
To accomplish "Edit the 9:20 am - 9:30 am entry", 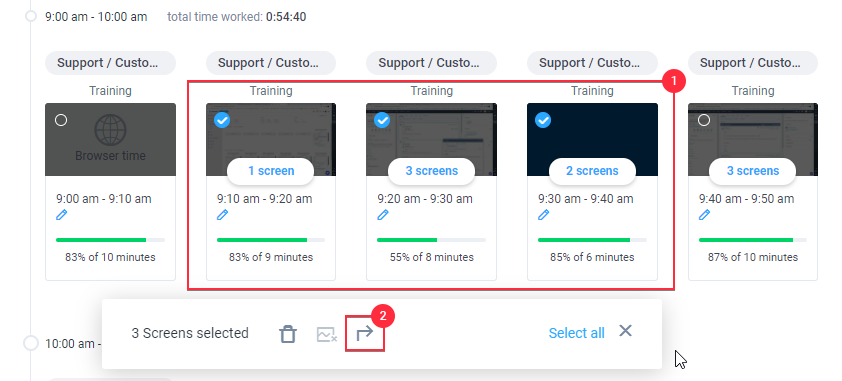I will pos(382,215).
